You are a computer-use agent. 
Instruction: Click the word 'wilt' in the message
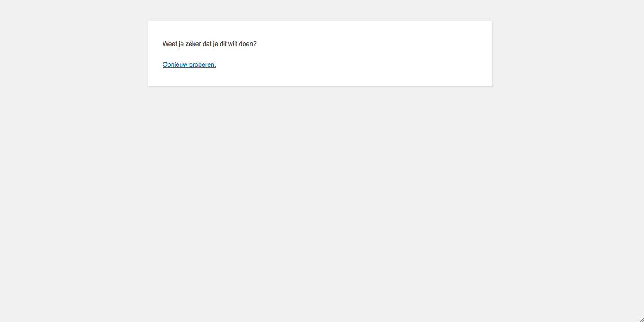(x=232, y=44)
